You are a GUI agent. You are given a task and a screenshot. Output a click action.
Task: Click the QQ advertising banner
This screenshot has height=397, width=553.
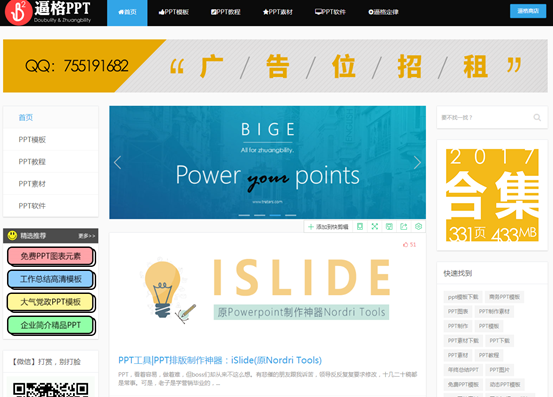[x=275, y=66]
